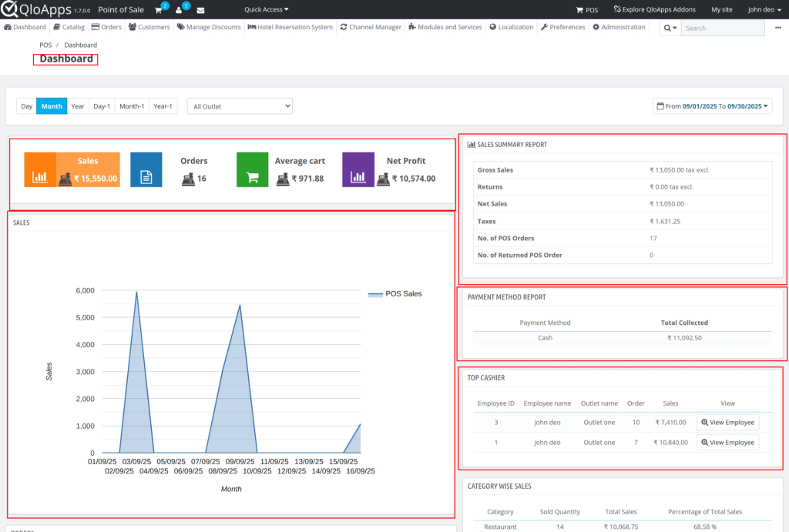The width and height of the screenshot is (789, 532).
Task: Click View Employee for Employee ID 1
Action: pyautogui.click(x=728, y=443)
